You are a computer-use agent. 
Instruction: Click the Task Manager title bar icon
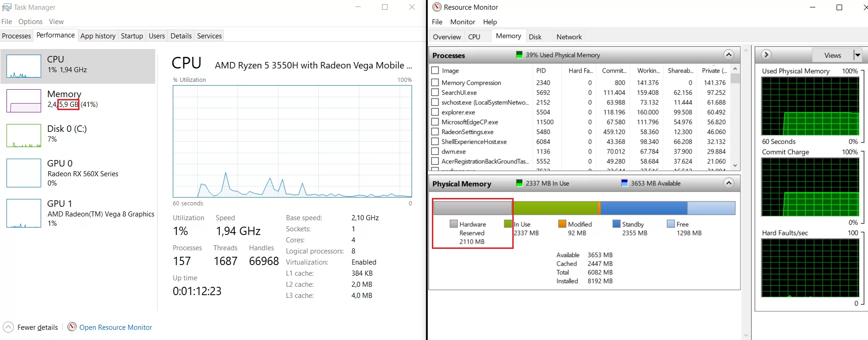tap(7, 7)
